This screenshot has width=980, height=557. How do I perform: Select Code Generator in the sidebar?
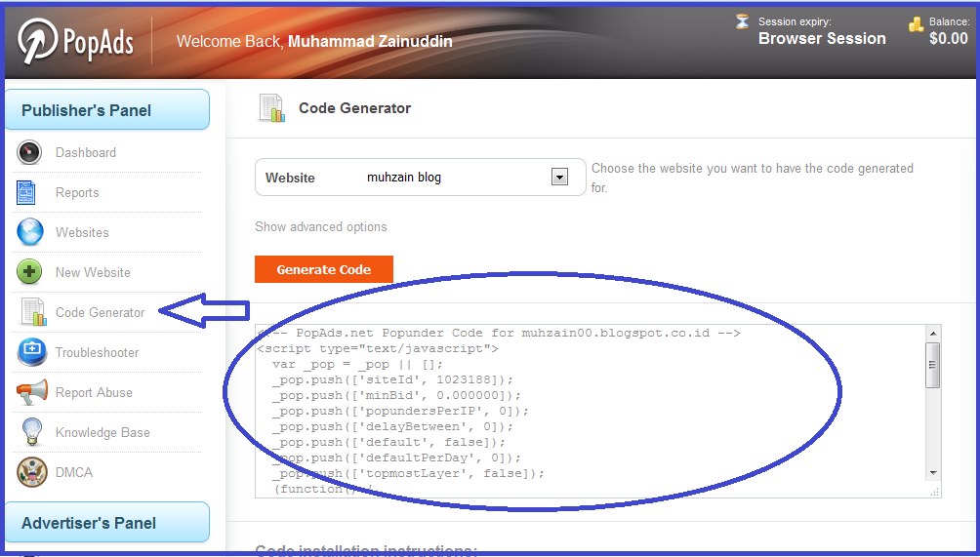[100, 312]
